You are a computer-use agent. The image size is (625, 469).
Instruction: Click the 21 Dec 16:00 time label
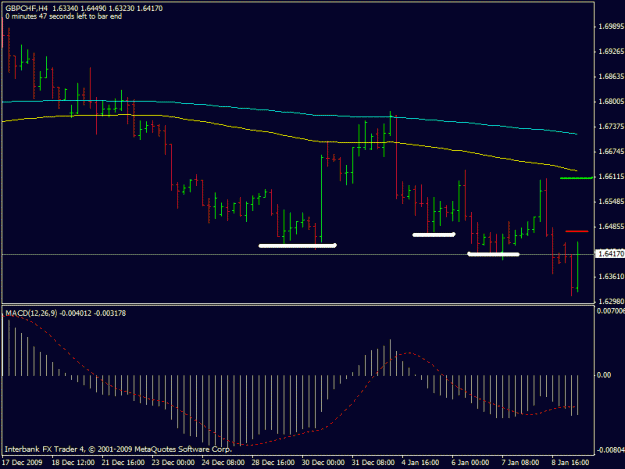123,463
